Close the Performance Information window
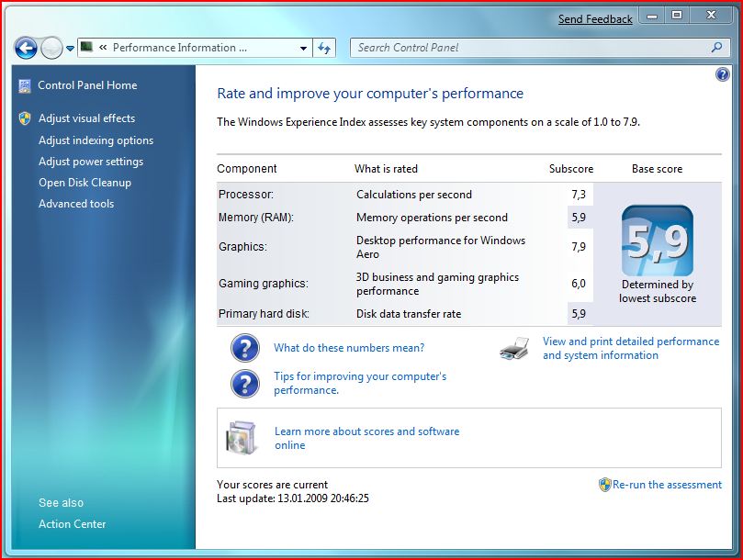 [711, 17]
